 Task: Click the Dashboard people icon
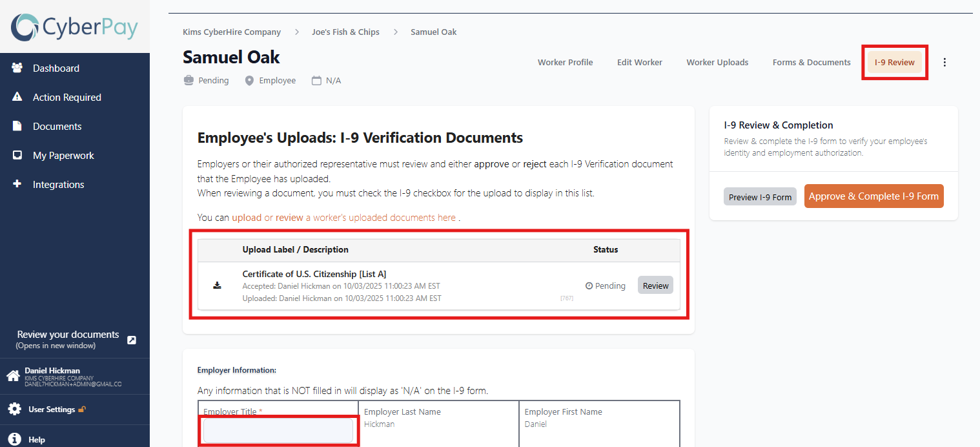[17, 68]
